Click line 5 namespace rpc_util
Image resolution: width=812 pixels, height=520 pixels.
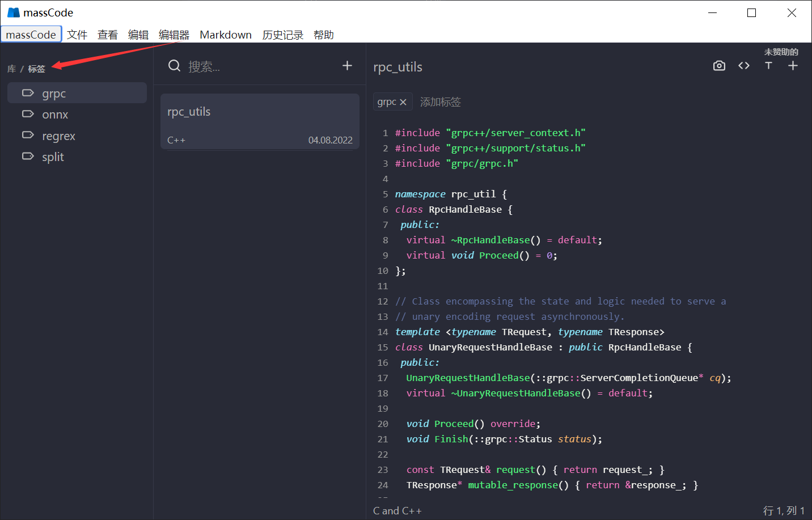tap(451, 194)
